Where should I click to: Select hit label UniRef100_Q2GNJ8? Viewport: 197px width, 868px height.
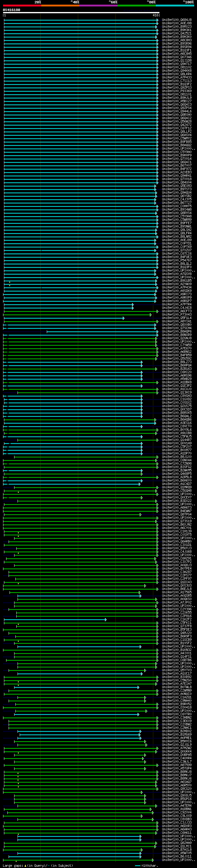(x=177, y=338)
